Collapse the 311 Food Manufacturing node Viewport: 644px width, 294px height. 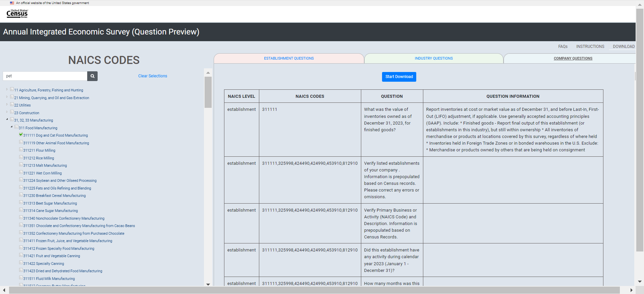(12, 127)
